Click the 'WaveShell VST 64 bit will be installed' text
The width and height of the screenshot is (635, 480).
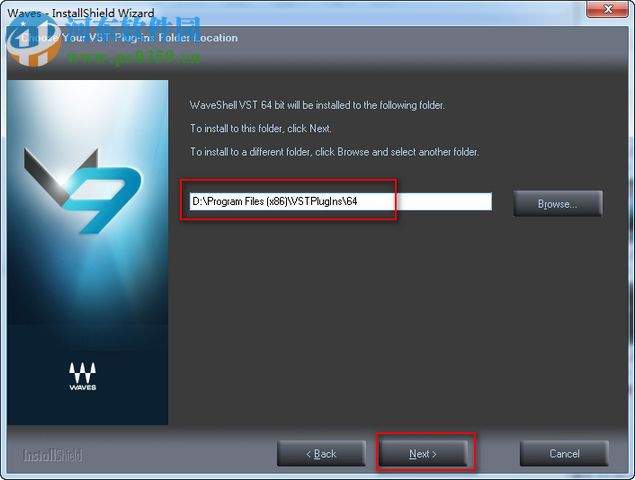pyautogui.click(x=317, y=105)
